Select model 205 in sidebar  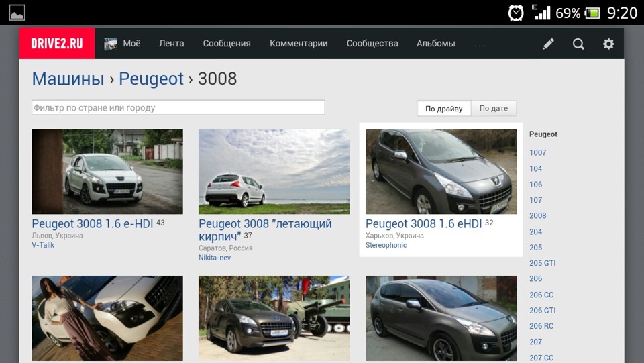(x=535, y=247)
